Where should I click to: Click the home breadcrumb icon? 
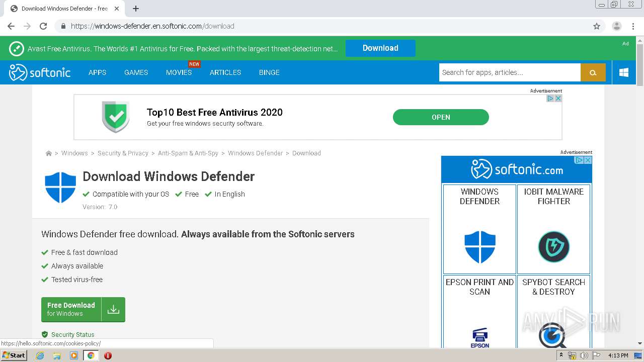(x=48, y=153)
